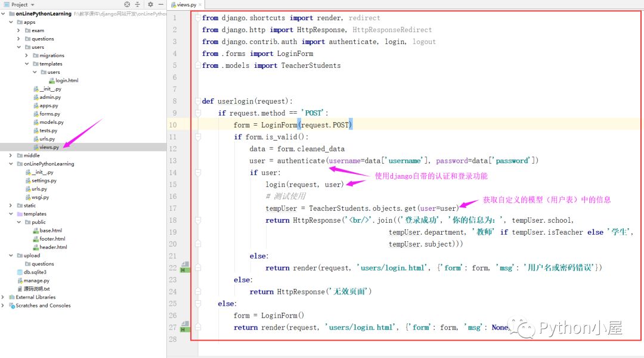The height and width of the screenshot is (358, 644).
Task: Click the locate/scroll from source target icon
Action: (127, 5)
